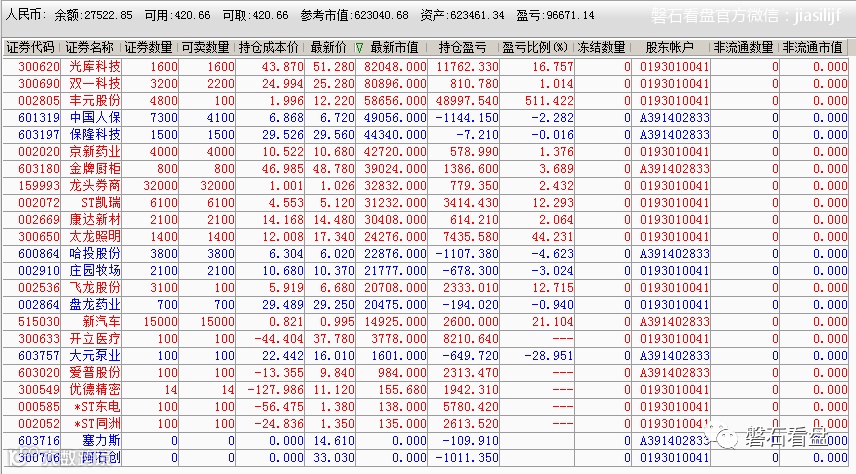The width and height of the screenshot is (856, 474).
Task: Select the 开立医疗 row
Action: 425,339
